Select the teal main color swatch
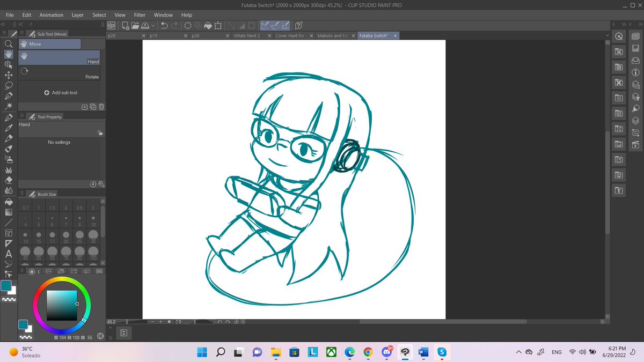Screen dimensions: 644x362 [6, 285]
